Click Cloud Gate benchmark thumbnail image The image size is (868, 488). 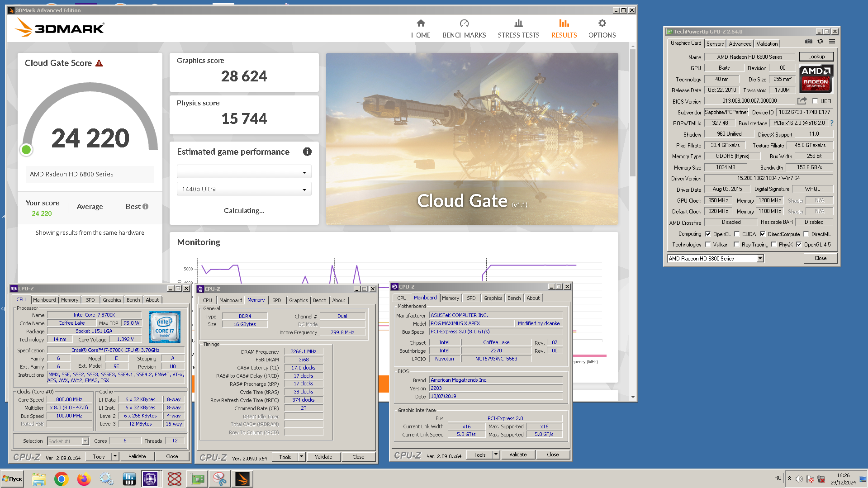[472, 139]
